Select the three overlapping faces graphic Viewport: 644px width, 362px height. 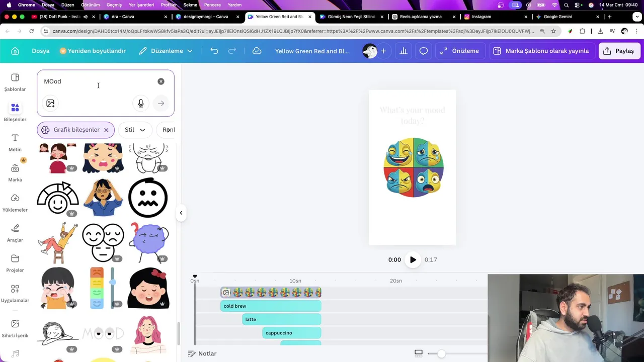coord(103,242)
